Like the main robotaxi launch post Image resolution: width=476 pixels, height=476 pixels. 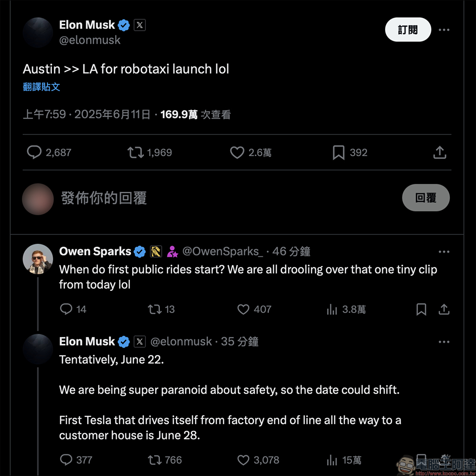point(237,152)
